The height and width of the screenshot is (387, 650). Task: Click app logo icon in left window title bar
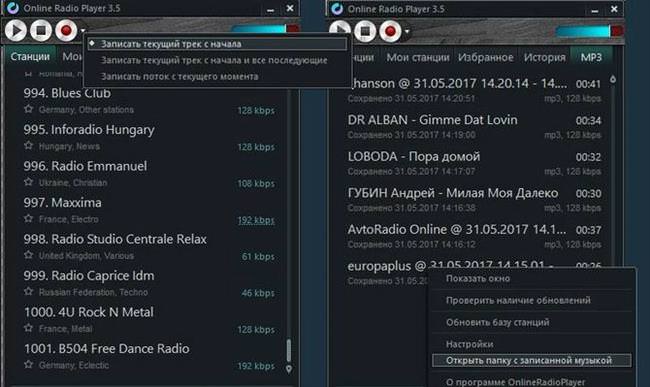[13, 8]
